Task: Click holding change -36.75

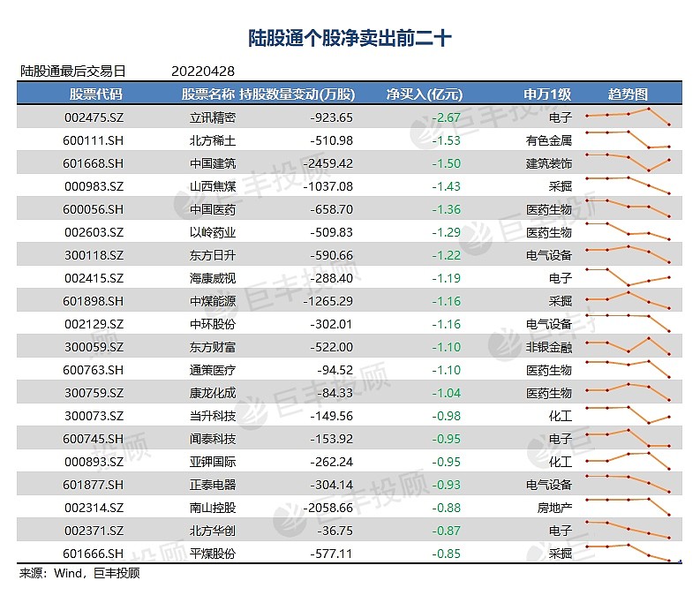Action: [x=335, y=531]
